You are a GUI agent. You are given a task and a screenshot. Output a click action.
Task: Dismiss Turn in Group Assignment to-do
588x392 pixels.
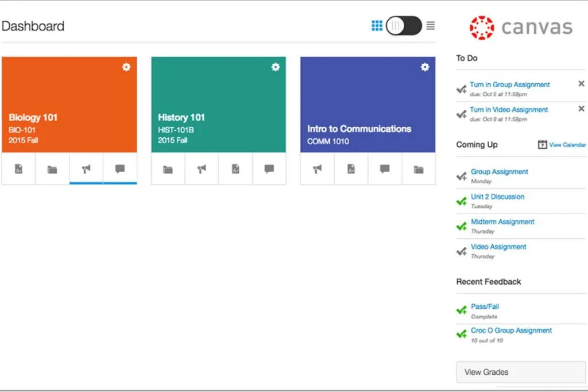(x=581, y=84)
